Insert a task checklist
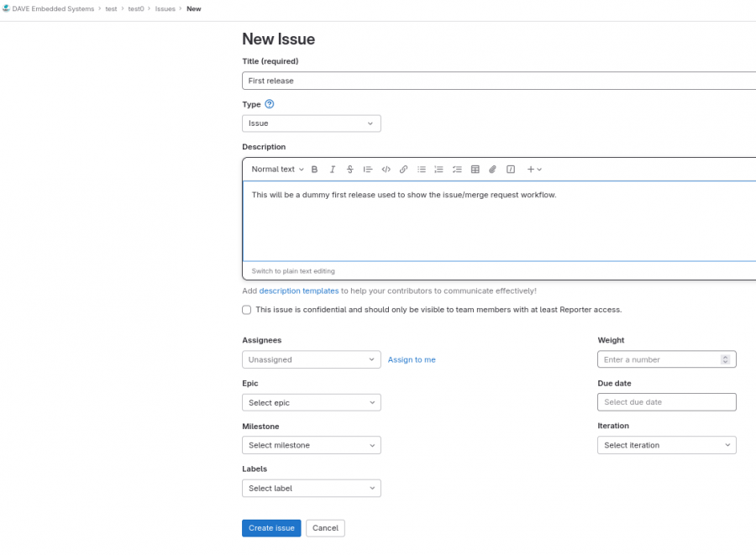This screenshot has height=555, width=756. (x=457, y=170)
